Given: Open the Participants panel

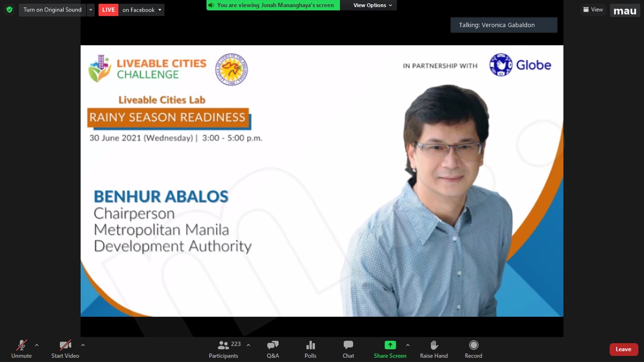Looking at the screenshot, I should point(223,349).
